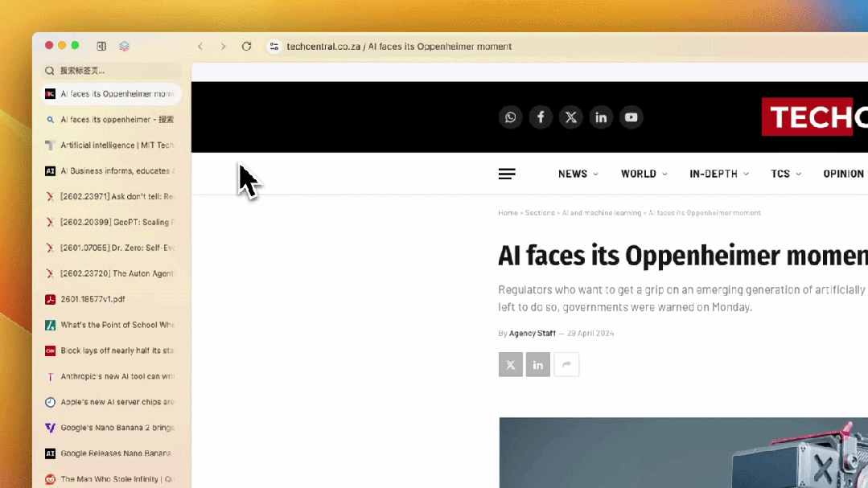The width and height of the screenshot is (868, 488).
Task: Click the more share options arrow
Action: click(566, 365)
